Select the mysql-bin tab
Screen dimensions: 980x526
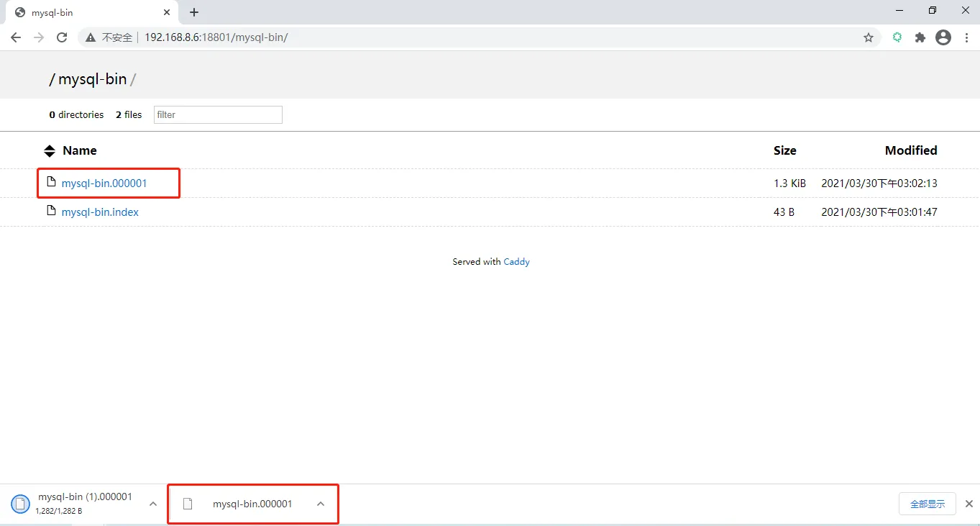92,12
